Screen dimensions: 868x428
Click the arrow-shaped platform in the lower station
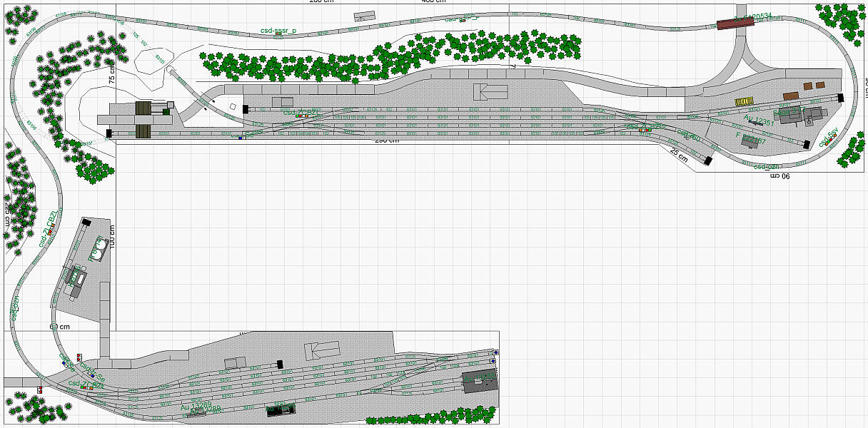point(322,350)
